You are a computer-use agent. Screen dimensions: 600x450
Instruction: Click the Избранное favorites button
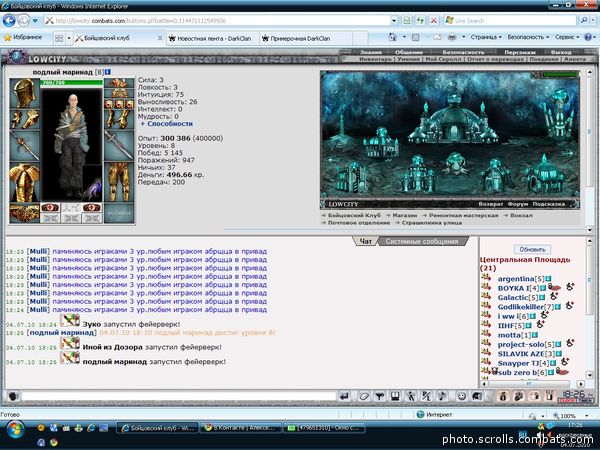point(23,38)
